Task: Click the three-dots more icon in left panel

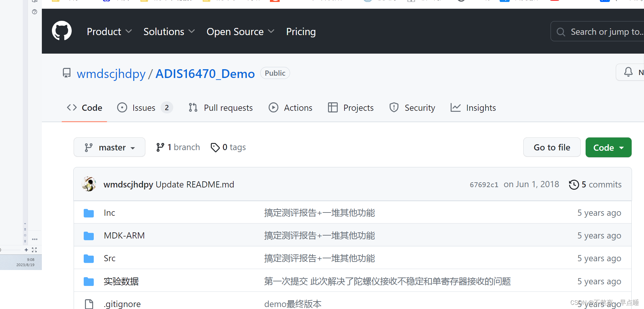Action: (x=35, y=239)
